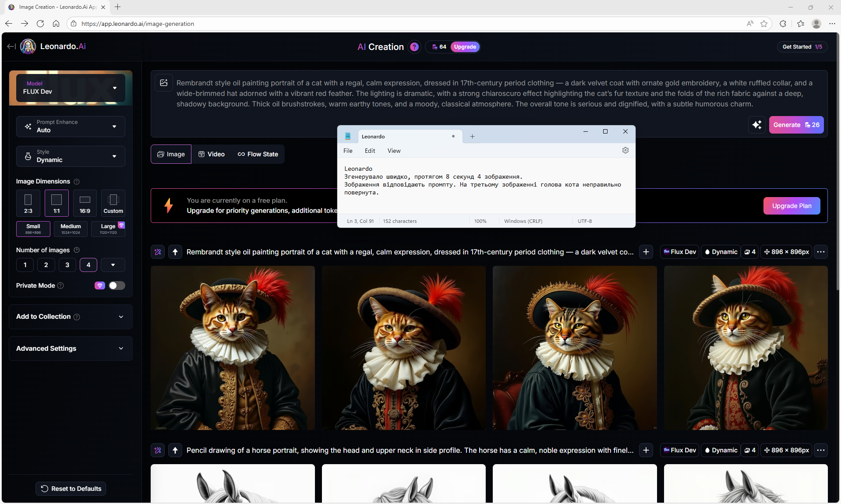
Task: Open Notepad settings gear icon
Action: click(625, 151)
